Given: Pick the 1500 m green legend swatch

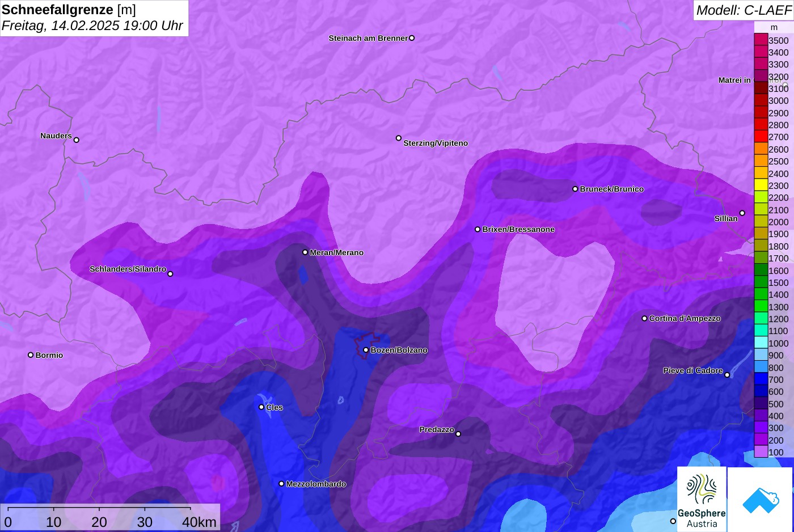Looking at the screenshot, I should click(761, 282).
